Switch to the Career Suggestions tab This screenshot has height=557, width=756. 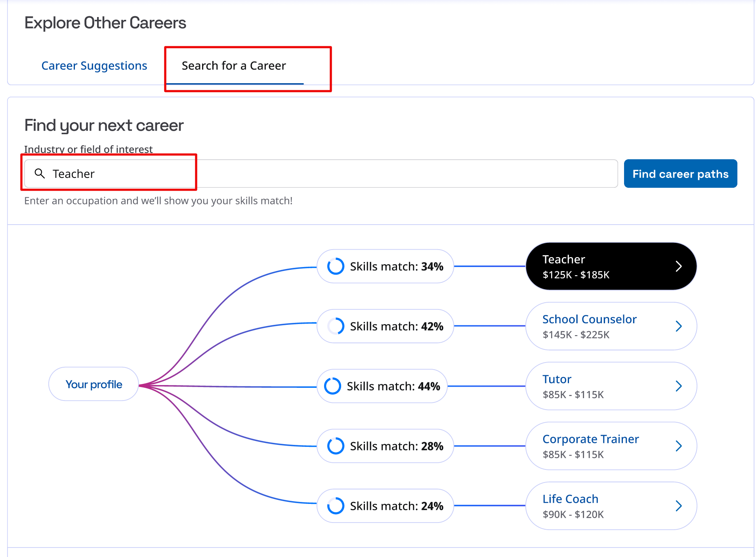94,66
